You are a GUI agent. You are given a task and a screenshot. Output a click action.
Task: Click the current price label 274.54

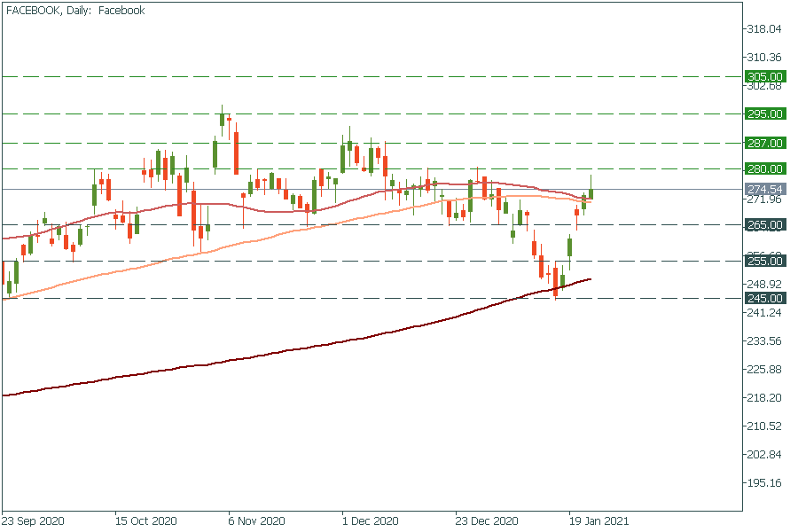764,189
